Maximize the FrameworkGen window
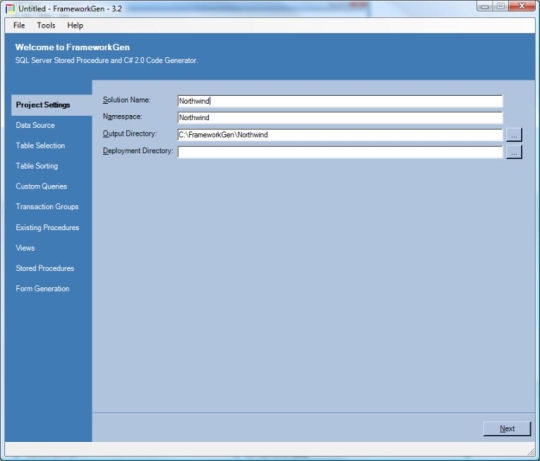 click(x=501, y=6)
